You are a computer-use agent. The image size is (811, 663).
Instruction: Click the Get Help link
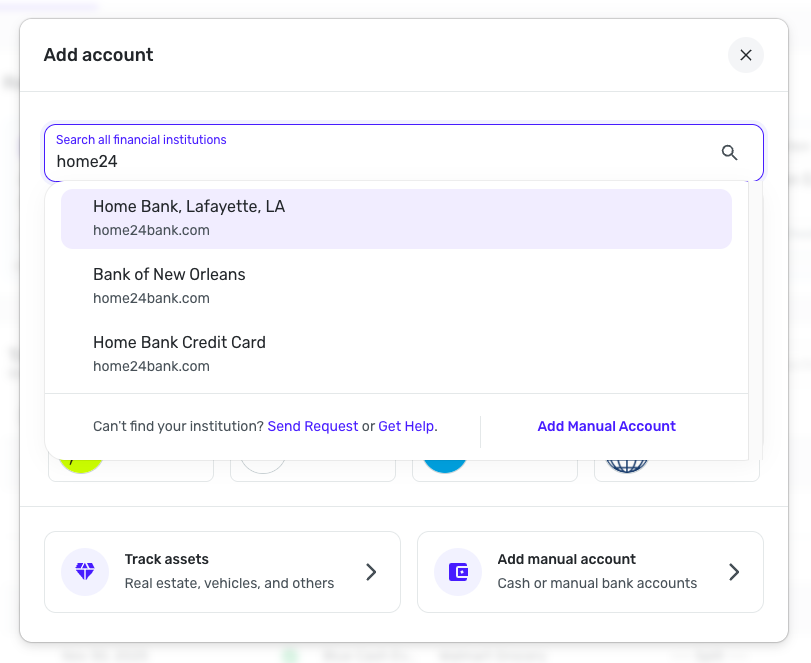(x=406, y=426)
